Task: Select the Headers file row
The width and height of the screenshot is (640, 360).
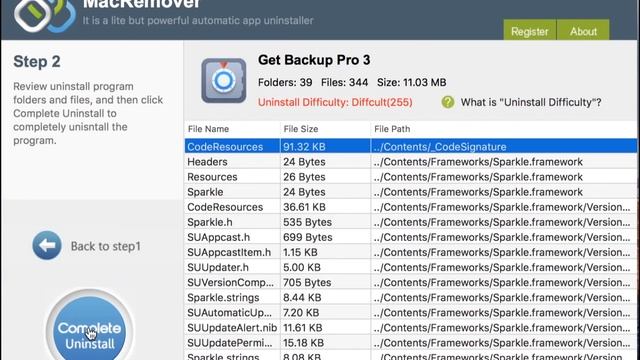Action: pyautogui.click(x=411, y=162)
